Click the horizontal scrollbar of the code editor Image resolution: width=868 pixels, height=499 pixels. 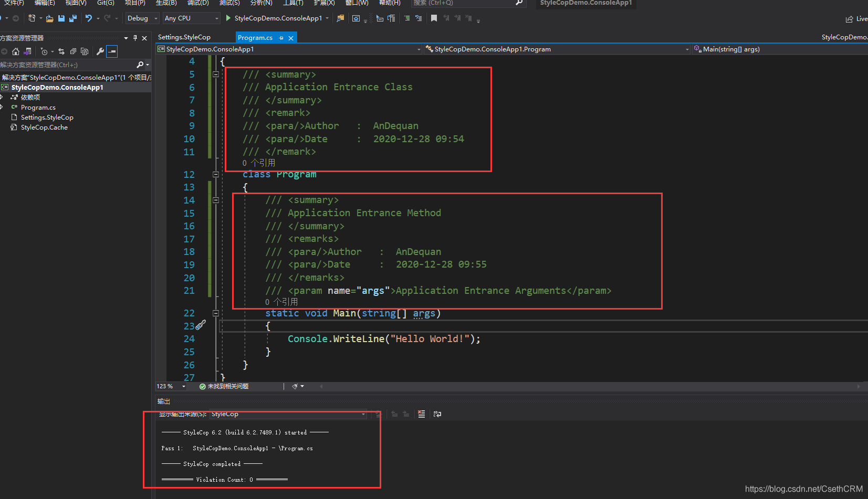click(x=590, y=387)
